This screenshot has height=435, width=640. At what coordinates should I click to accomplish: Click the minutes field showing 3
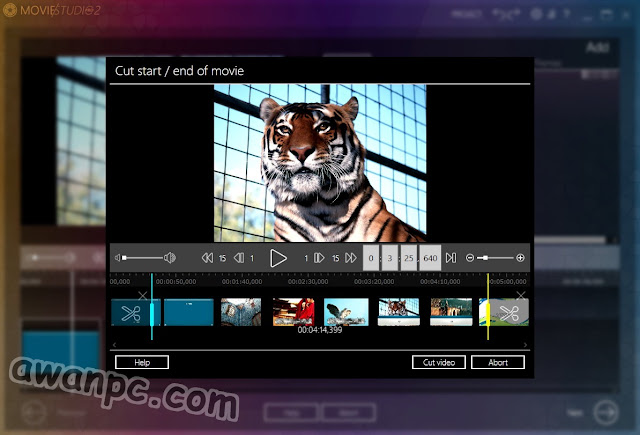[x=390, y=258]
